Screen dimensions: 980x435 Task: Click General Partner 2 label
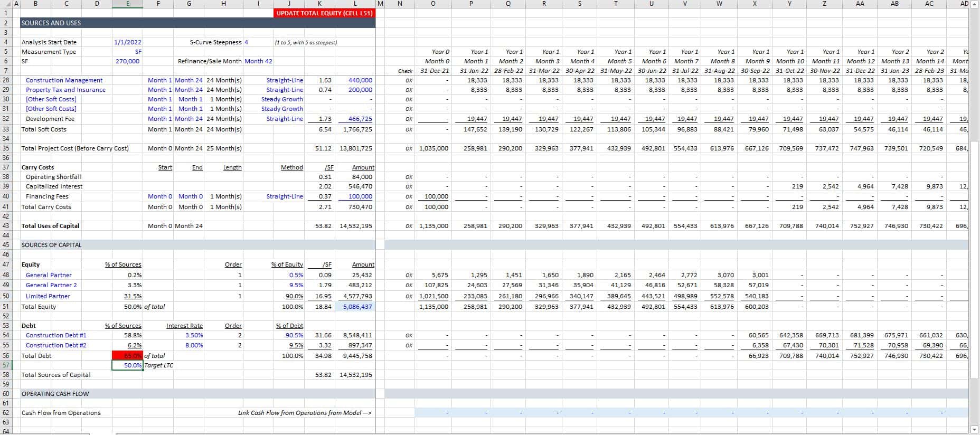tap(51, 285)
